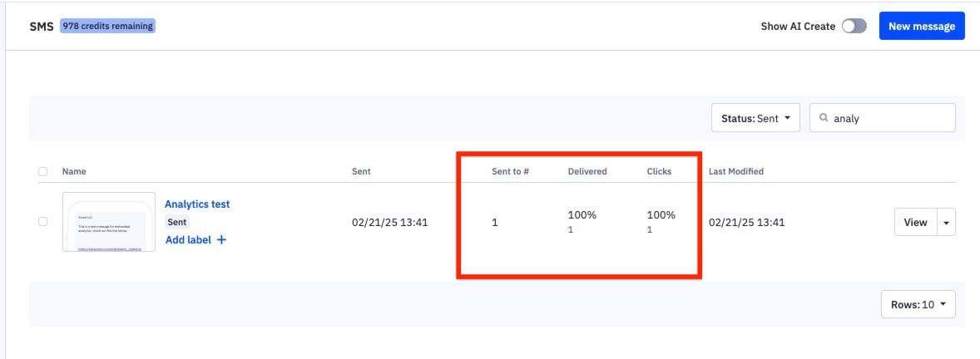This screenshot has height=359, width=980.
Task: Click the 978 credits remaining badge
Action: point(107,27)
